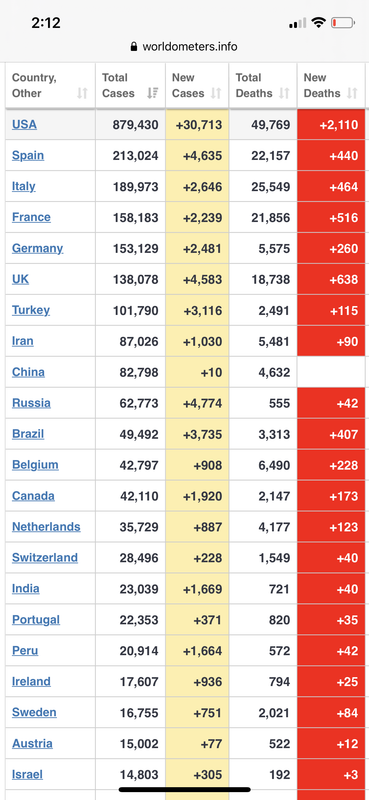Sort by Country, Other arrows icon
Screen dimensions: 369x800
click(x=82, y=93)
